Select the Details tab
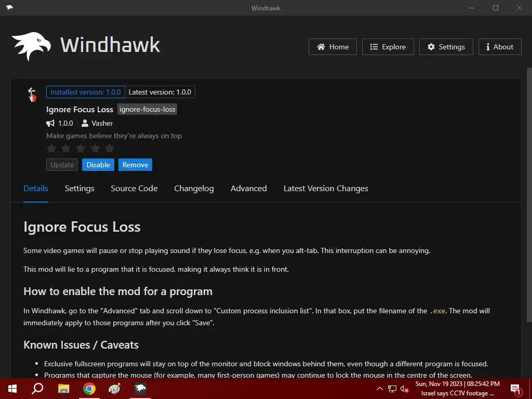This screenshot has width=532, height=399. [x=36, y=189]
